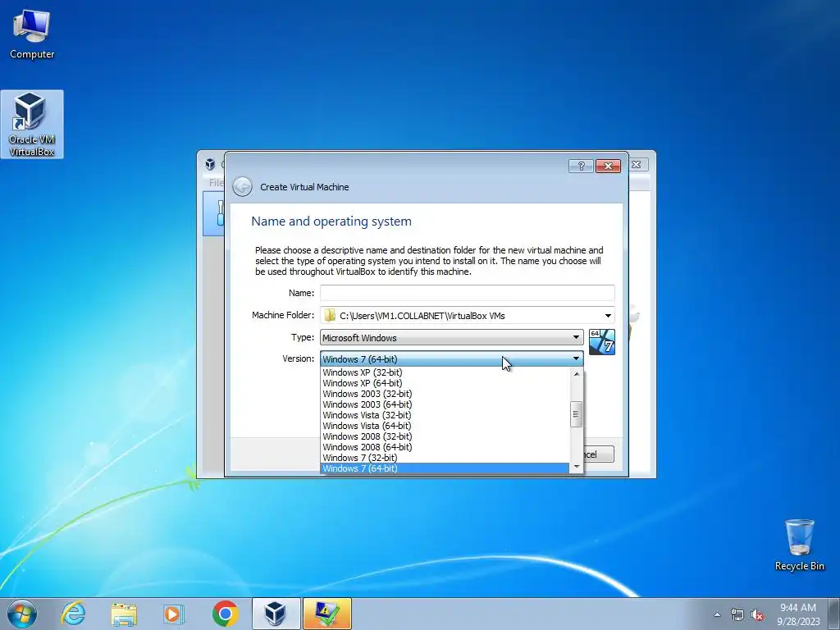Select Windows Vista (32-bit) option
Image resolution: width=840 pixels, height=630 pixels.
(x=445, y=415)
